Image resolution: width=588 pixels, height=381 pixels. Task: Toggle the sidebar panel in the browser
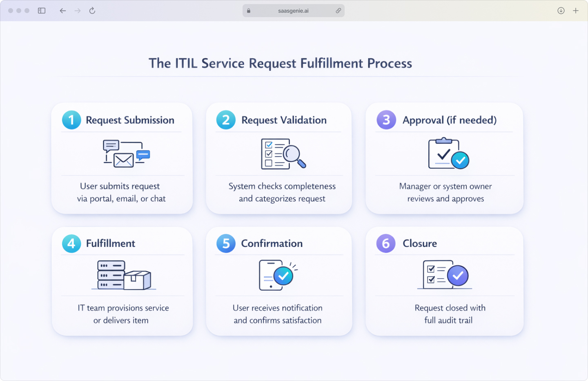point(42,11)
